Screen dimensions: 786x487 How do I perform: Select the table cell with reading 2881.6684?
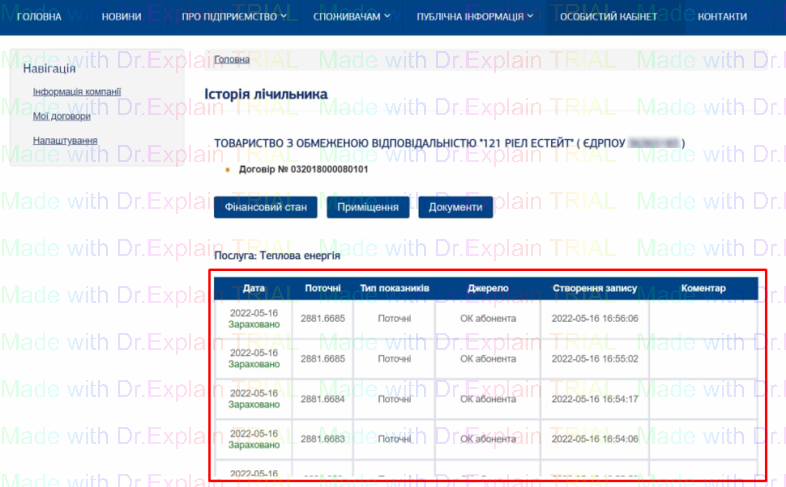tap(323, 399)
